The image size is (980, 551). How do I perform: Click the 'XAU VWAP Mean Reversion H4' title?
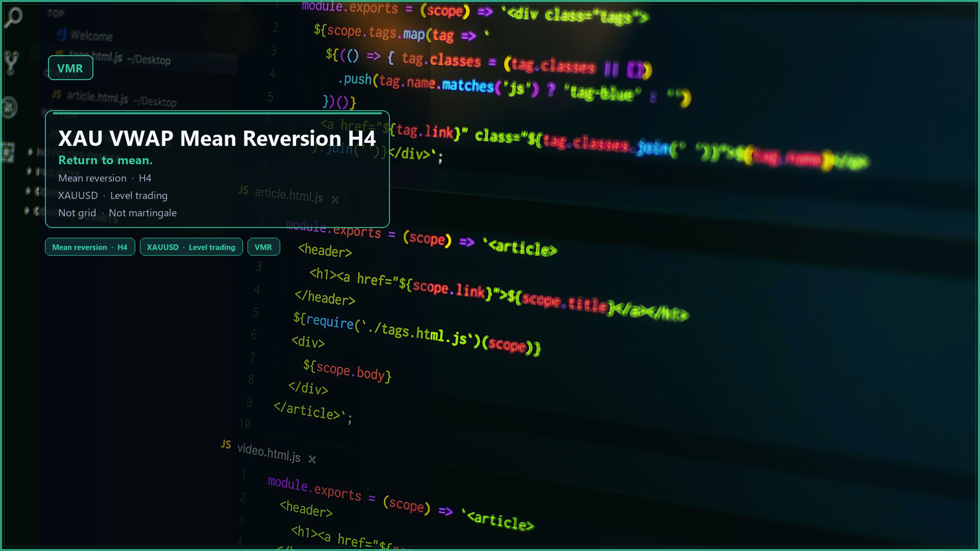(217, 138)
